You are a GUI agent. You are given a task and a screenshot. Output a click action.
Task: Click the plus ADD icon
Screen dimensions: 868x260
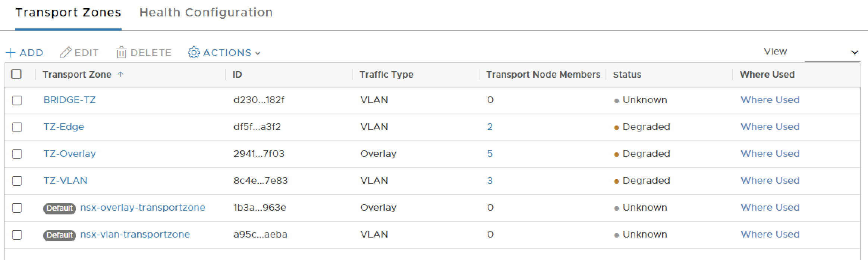pyautogui.click(x=11, y=53)
